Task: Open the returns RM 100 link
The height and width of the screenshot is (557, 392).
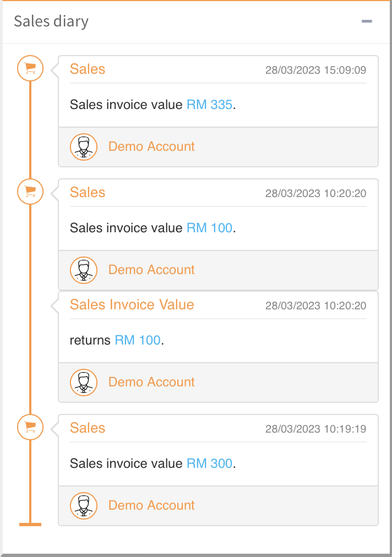Action: pos(138,340)
